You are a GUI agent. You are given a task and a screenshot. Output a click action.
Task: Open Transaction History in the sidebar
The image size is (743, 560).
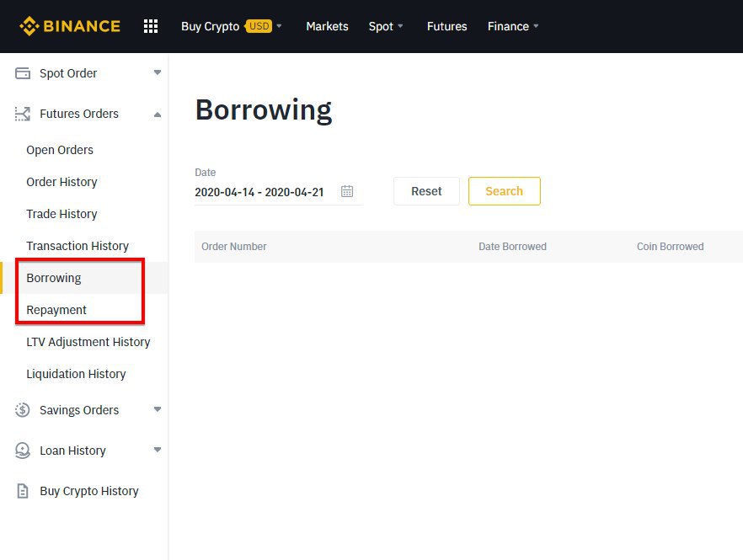click(78, 246)
